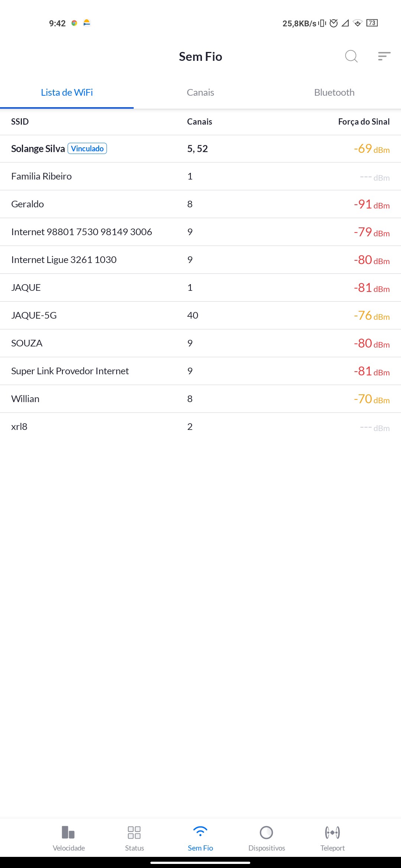Launch the Teleport icon
Screen dimensions: 401x868
pyautogui.click(x=332, y=832)
